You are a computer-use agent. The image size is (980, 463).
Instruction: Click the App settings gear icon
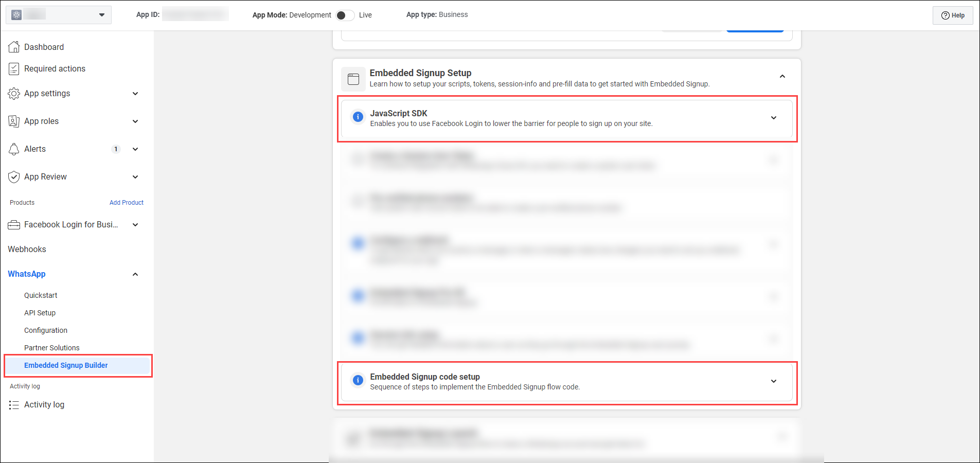(14, 94)
